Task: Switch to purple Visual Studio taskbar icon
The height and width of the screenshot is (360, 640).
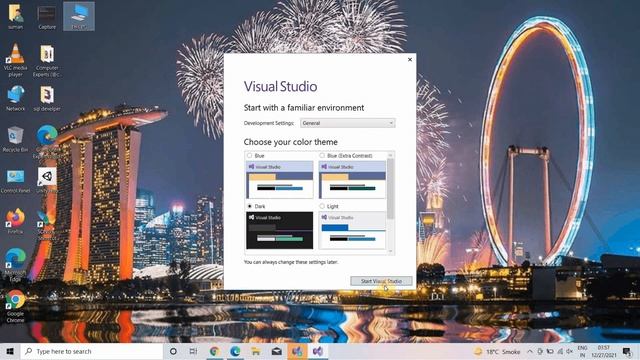Action: (318, 351)
